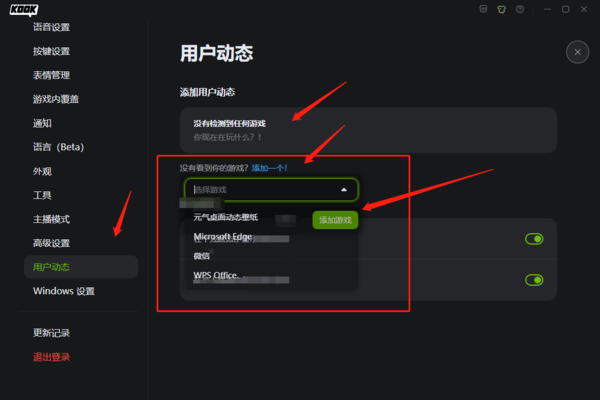Minimize the KOOK window
The image size is (600, 400).
click(x=547, y=9)
